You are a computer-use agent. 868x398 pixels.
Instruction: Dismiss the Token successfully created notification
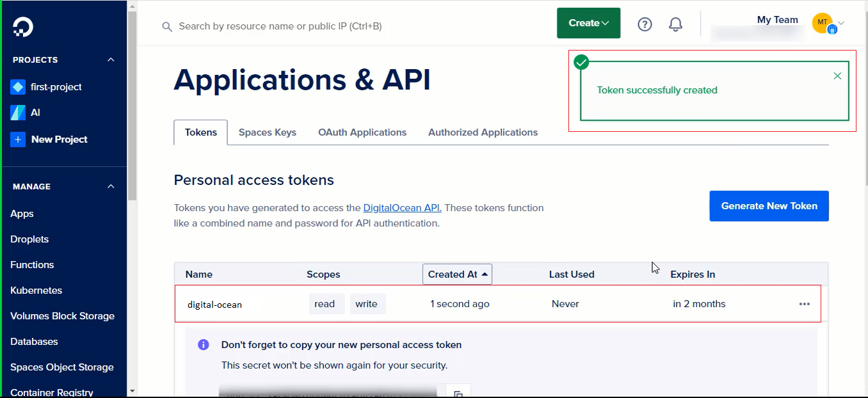click(837, 76)
